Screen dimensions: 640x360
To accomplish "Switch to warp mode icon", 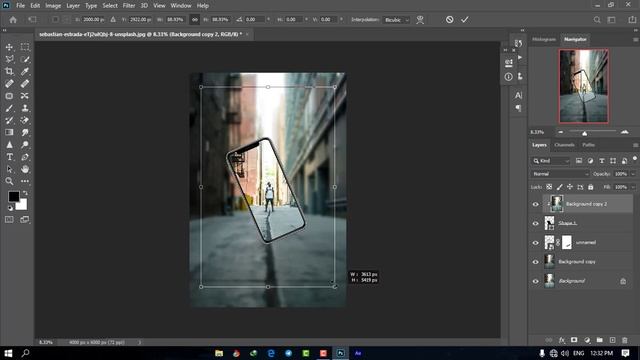I will pyautogui.click(x=420, y=20).
